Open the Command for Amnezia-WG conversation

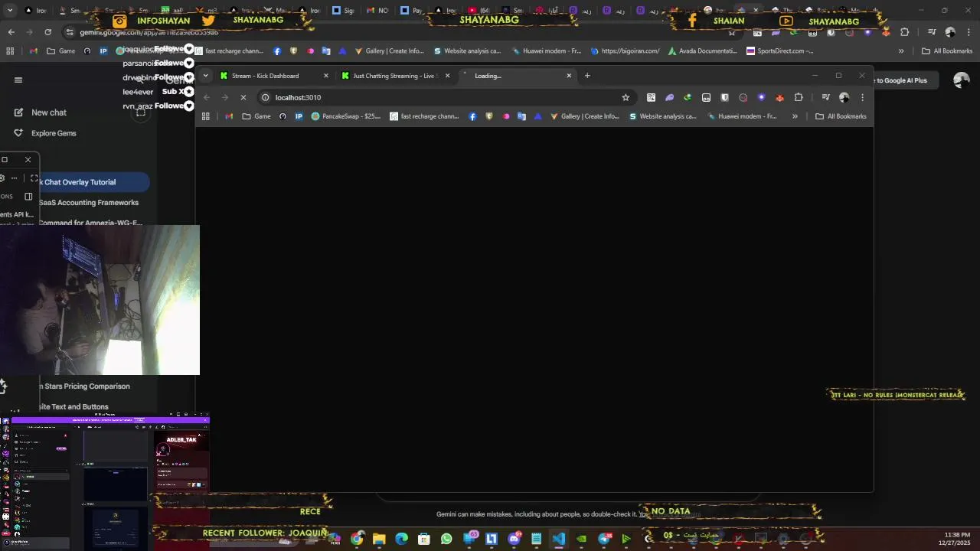pyautogui.click(x=90, y=223)
